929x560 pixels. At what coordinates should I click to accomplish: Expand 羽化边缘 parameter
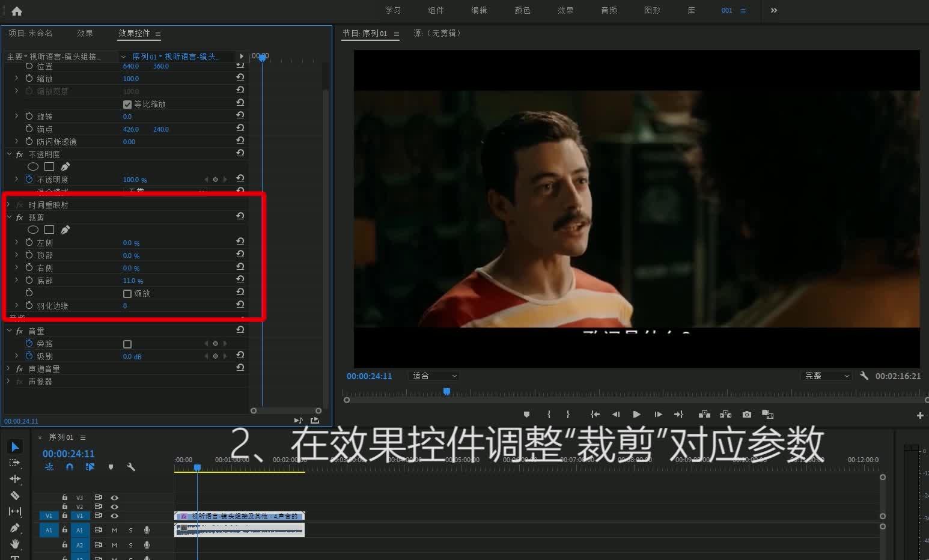click(x=17, y=305)
